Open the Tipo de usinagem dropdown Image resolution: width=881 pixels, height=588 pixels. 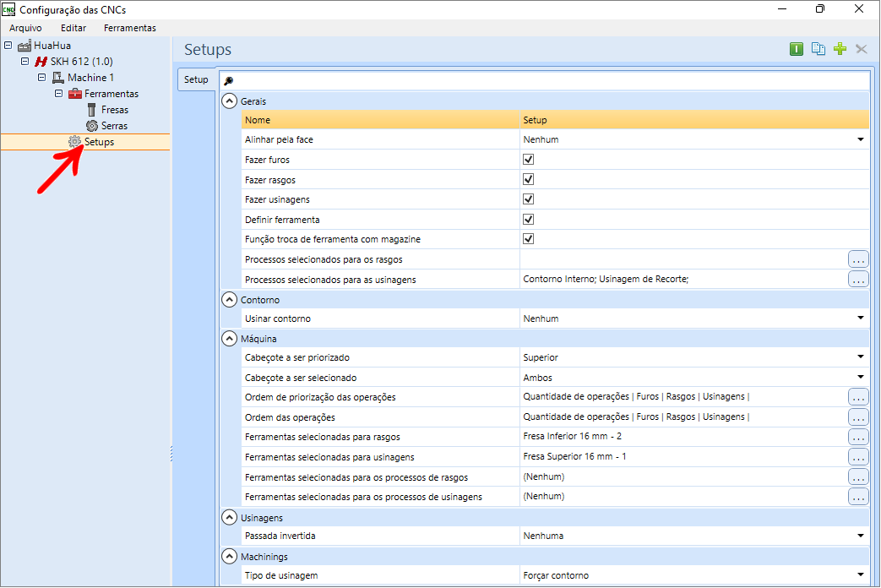860,575
